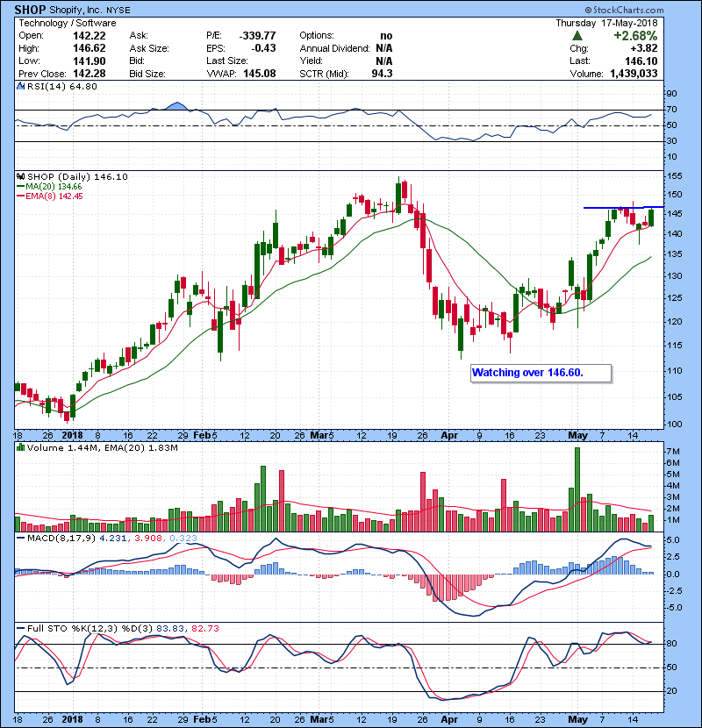Click the 'May' label on price chart axis

[x=578, y=436]
